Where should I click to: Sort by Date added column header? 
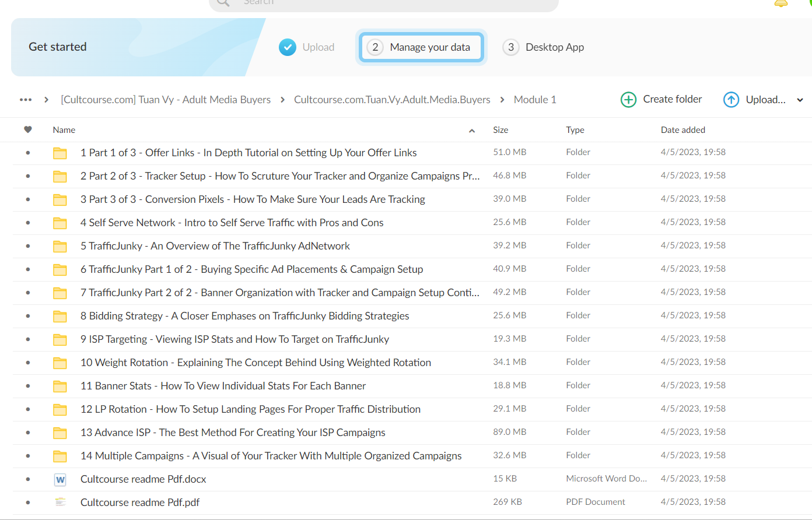pos(683,130)
